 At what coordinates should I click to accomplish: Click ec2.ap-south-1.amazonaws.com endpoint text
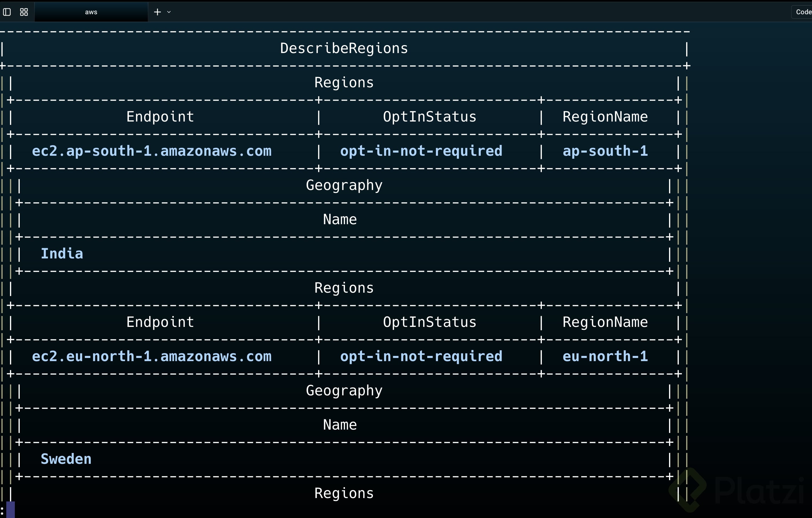pos(152,151)
